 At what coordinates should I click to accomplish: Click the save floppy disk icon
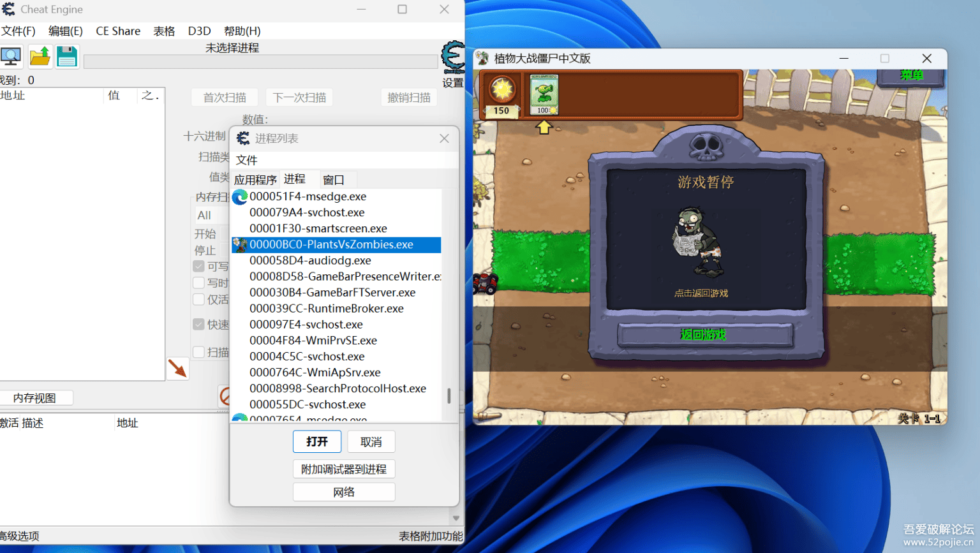pos(66,57)
